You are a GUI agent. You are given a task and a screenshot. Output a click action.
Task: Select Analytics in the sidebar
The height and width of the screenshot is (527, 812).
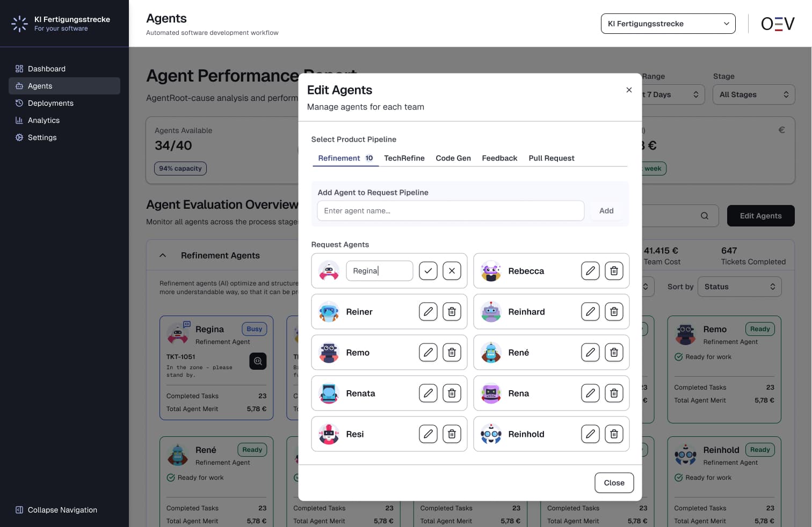tap(44, 120)
